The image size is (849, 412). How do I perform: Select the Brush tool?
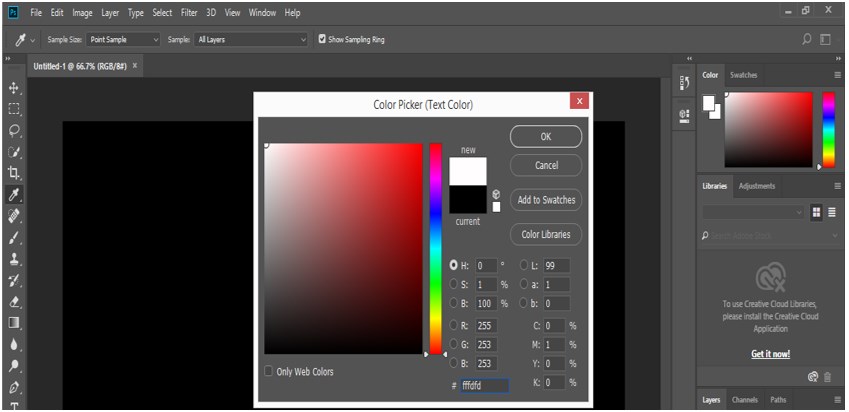pos(14,237)
